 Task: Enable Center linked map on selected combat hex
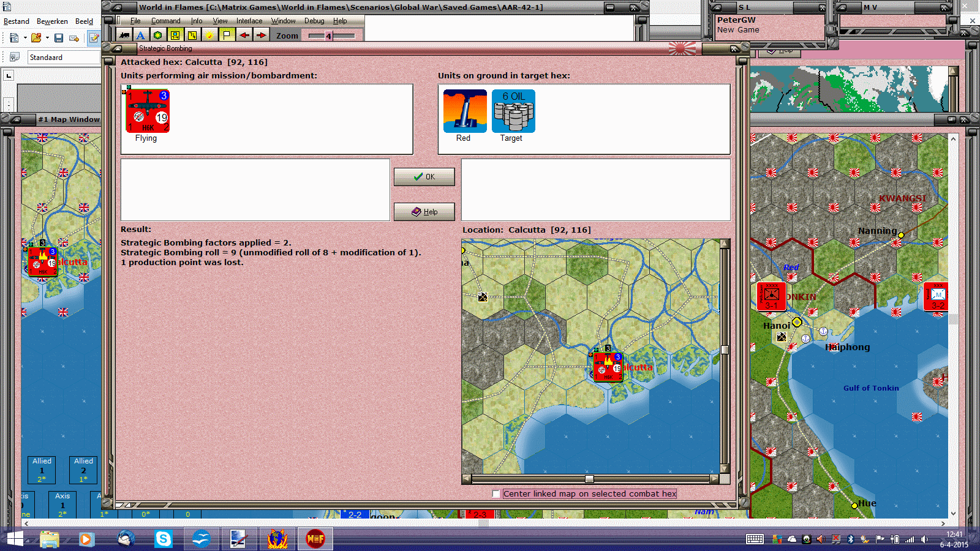[x=496, y=493]
